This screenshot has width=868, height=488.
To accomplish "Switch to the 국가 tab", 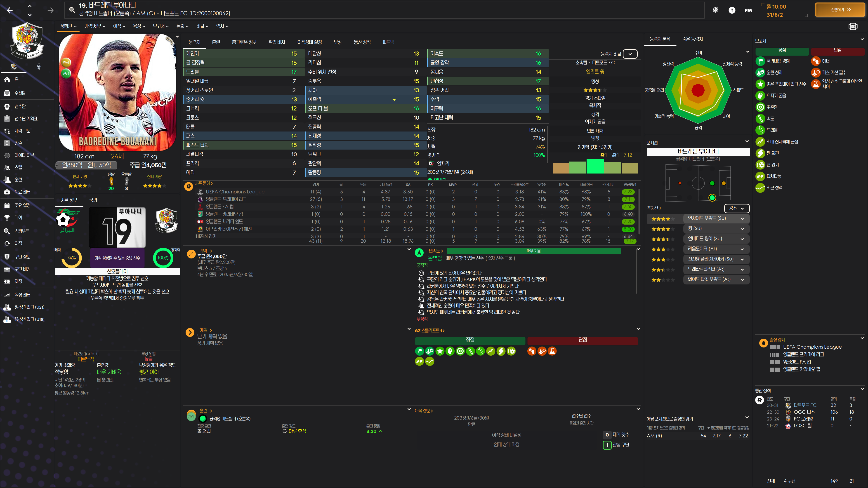I will pyautogui.click(x=93, y=200).
